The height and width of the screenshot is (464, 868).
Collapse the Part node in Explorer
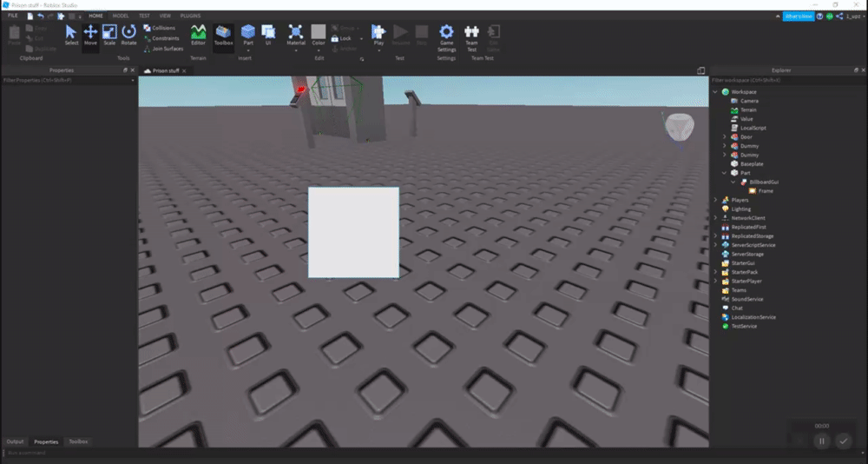point(725,173)
